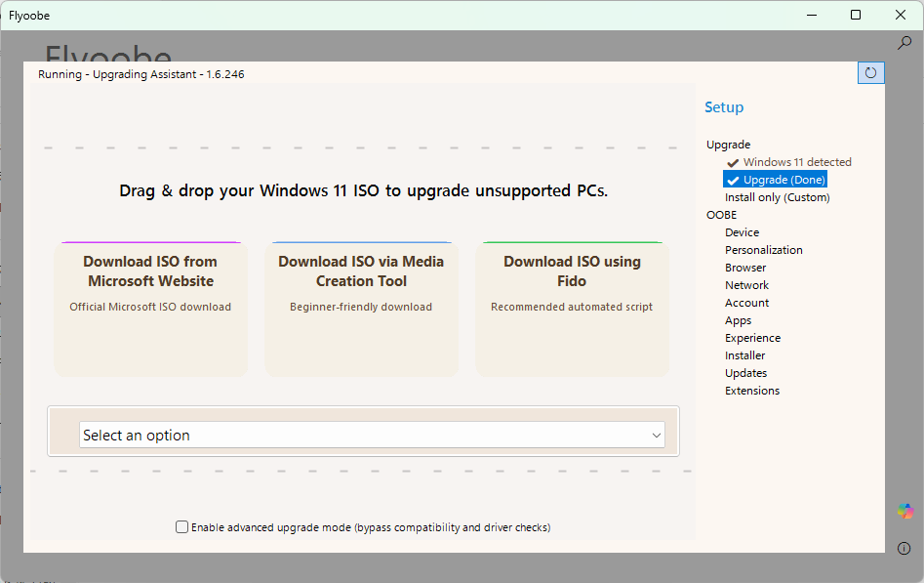
Task: Select 'Upgrade (Done)' in Setup tree
Action: pyautogui.click(x=775, y=180)
